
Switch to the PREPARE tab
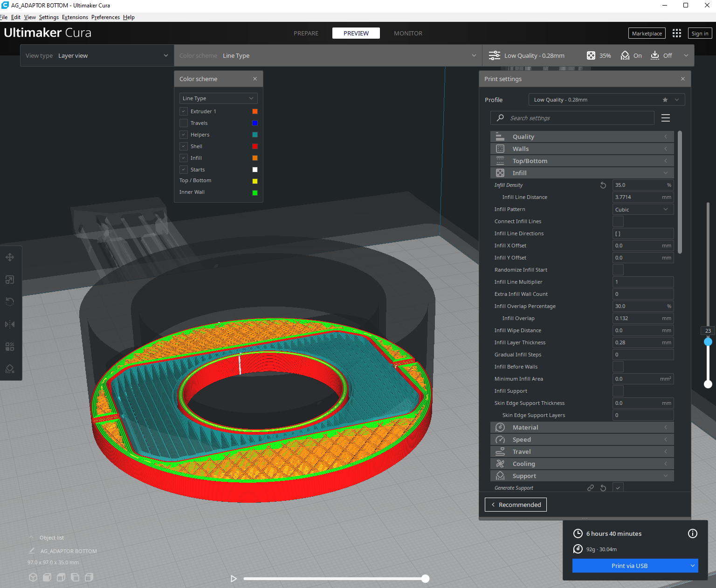pos(306,33)
